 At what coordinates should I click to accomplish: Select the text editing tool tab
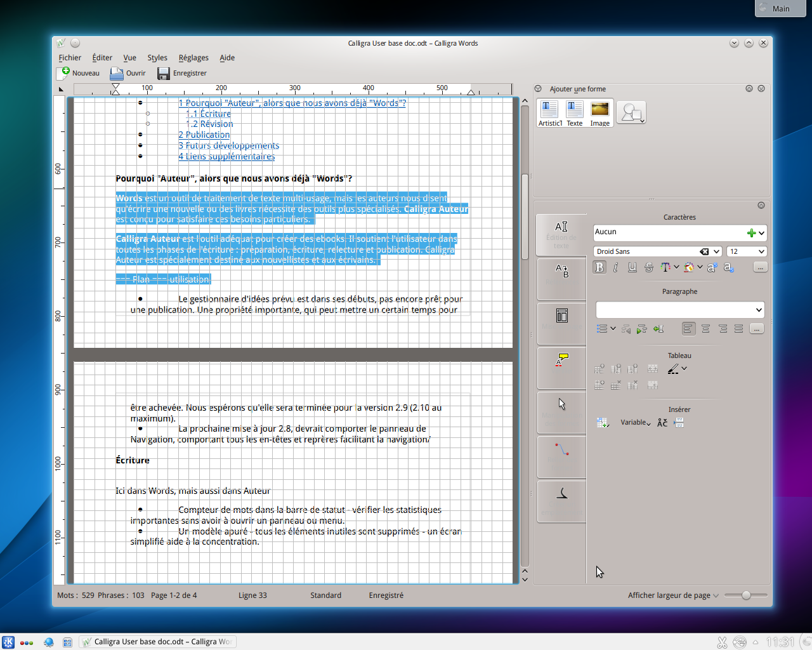click(x=561, y=234)
